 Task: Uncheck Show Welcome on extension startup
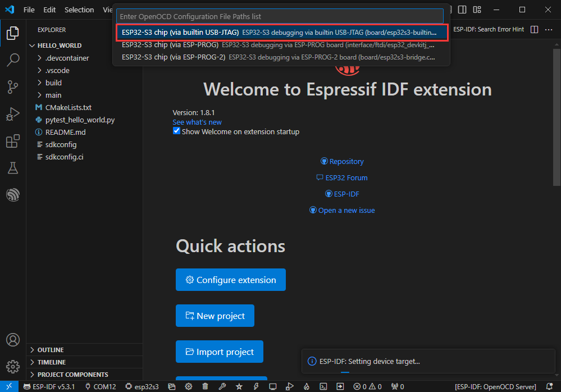click(x=177, y=131)
